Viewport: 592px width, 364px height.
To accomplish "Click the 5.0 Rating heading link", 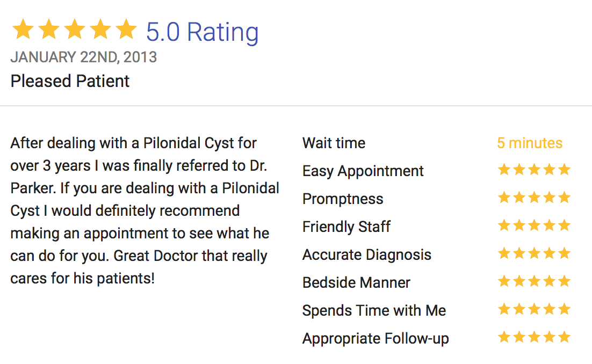I will [x=203, y=32].
